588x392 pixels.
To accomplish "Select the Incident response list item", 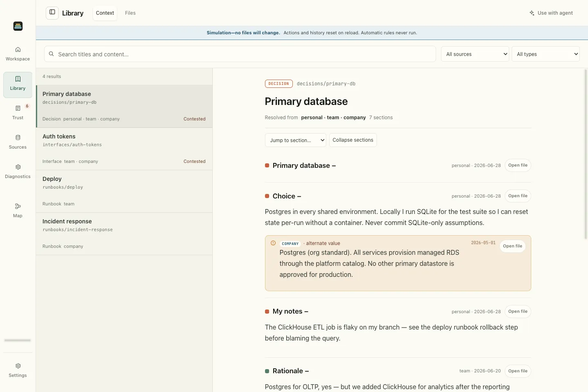I will pyautogui.click(x=124, y=234).
